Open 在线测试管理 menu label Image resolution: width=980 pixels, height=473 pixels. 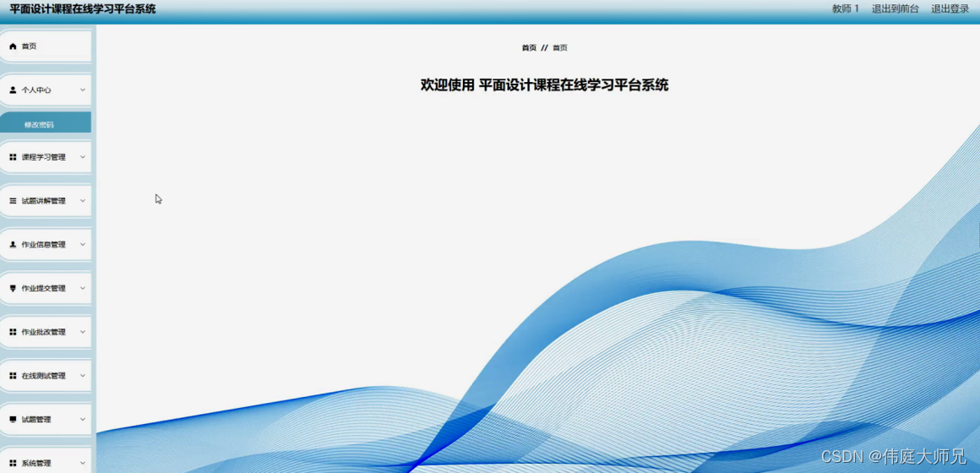pyautogui.click(x=43, y=376)
